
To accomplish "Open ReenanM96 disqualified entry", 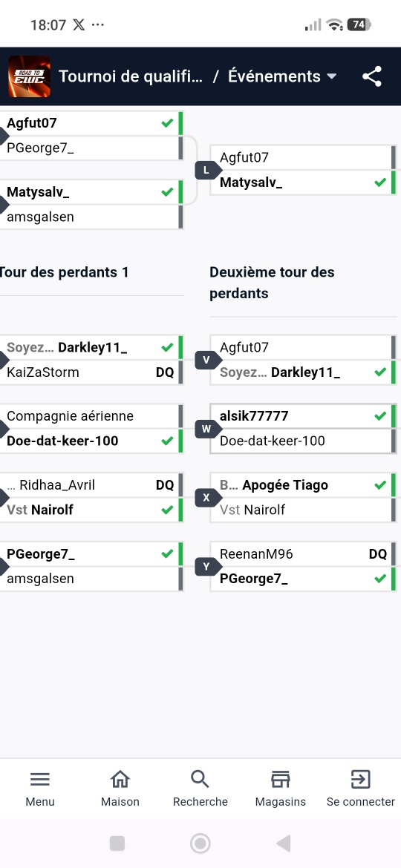I will click(x=303, y=554).
